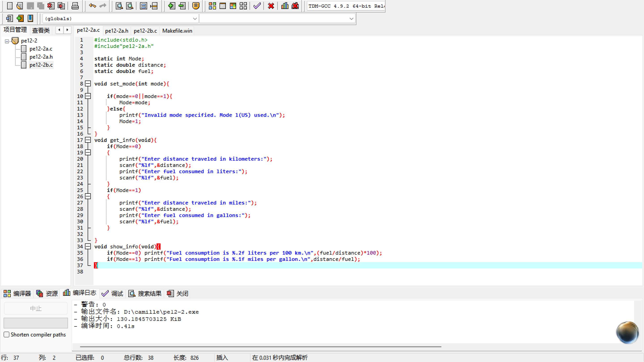Image resolution: width=644 pixels, height=362 pixels.
Task: Click the 中止 abort button
Action: click(x=36, y=308)
